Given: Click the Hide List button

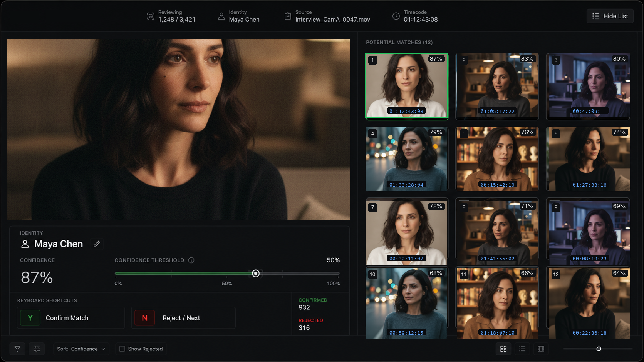Looking at the screenshot, I should pos(610,16).
